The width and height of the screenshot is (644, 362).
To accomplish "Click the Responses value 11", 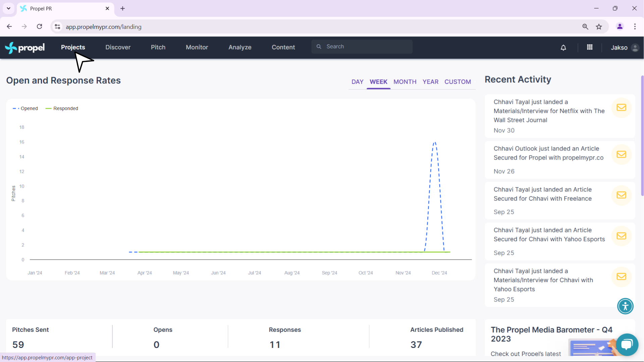I will 275,345.
